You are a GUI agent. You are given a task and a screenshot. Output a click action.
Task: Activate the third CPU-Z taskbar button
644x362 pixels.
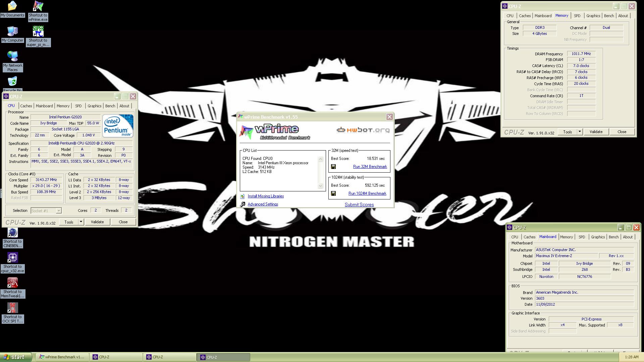224,357
